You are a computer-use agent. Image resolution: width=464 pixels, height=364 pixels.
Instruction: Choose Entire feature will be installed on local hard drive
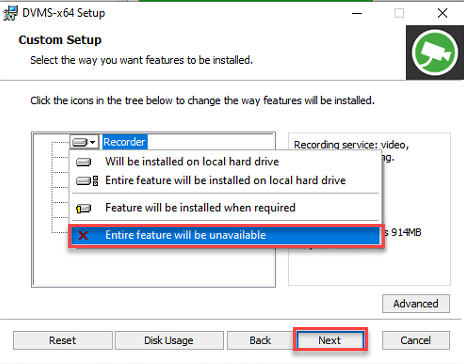225,180
